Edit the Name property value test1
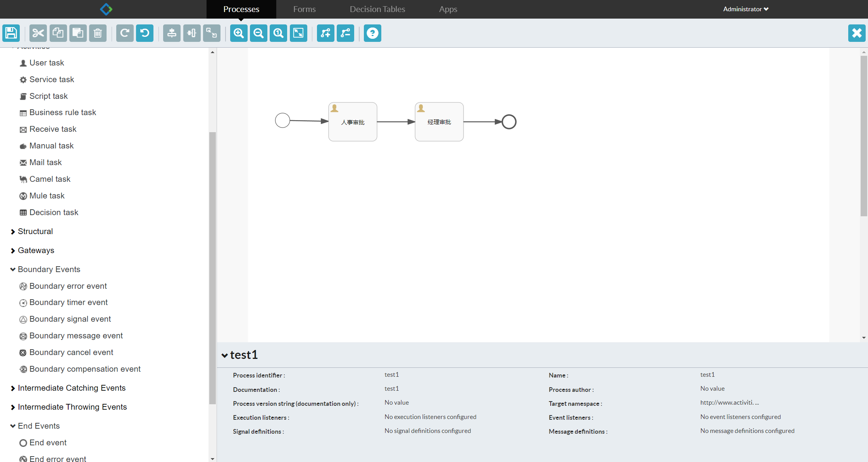The image size is (868, 462). (x=707, y=375)
